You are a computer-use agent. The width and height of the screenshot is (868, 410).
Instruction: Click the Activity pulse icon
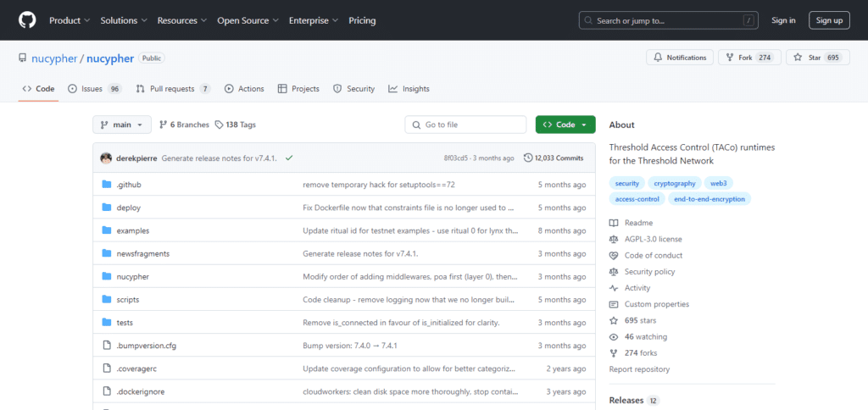tap(614, 288)
